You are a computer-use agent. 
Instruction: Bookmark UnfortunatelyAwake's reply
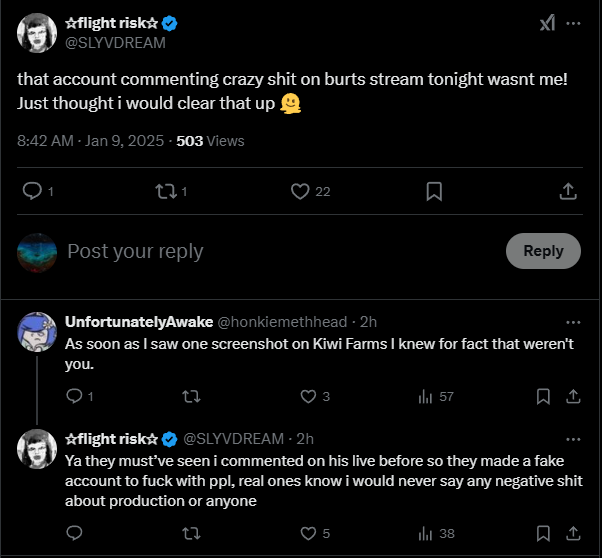pos(543,396)
